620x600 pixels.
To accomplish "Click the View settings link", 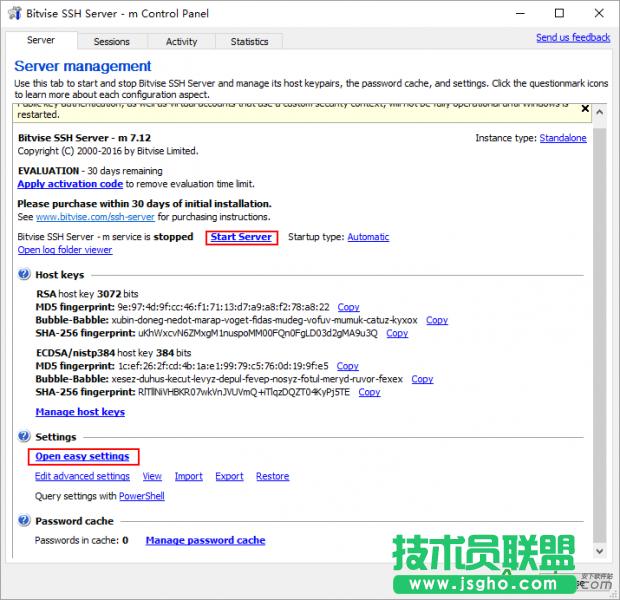I will (x=152, y=476).
